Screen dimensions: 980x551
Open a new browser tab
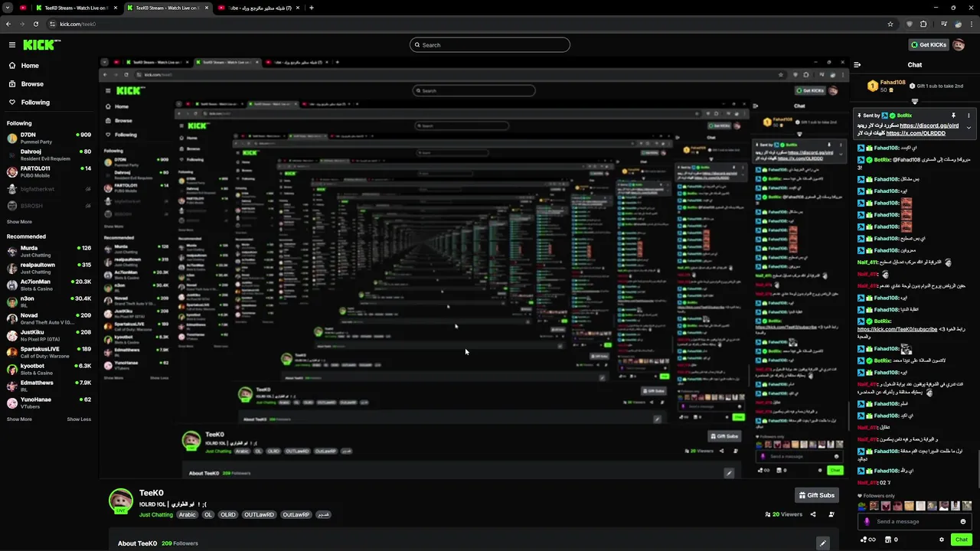[312, 8]
